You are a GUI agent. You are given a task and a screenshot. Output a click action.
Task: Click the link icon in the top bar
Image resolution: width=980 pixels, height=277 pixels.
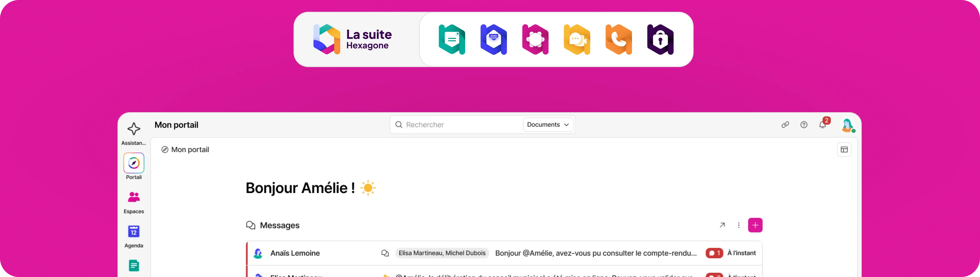pyautogui.click(x=785, y=125)
